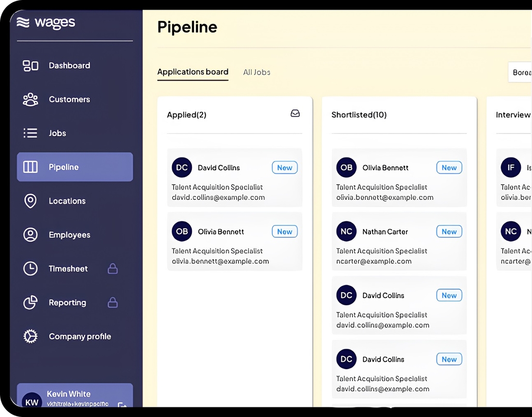Switch to the All Jobs tab
This screenshot has width=532, height=417.
click(x=256, y=72)
